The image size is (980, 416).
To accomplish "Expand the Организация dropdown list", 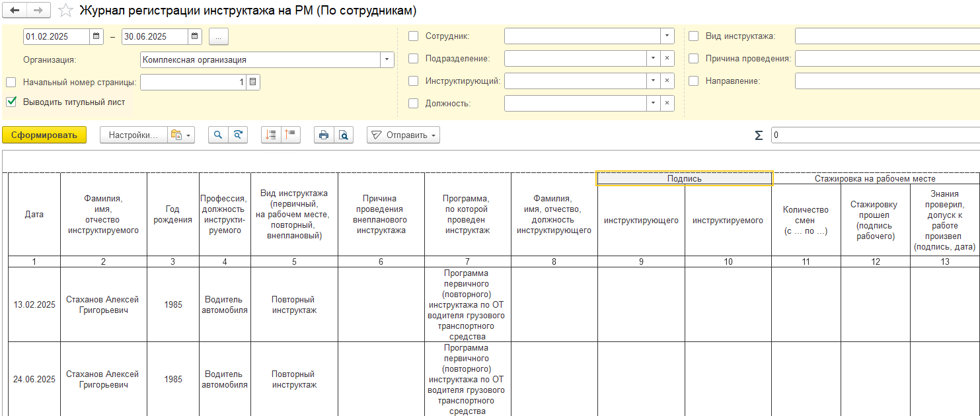I will pos(386,60).
